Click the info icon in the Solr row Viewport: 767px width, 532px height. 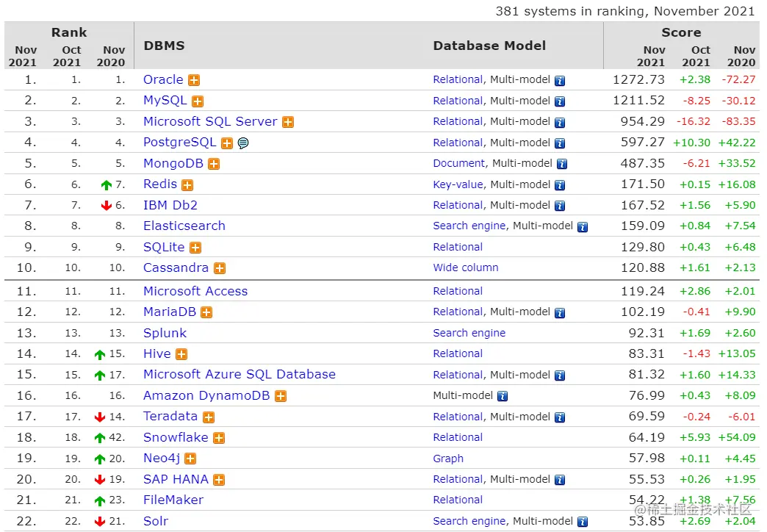583,522
